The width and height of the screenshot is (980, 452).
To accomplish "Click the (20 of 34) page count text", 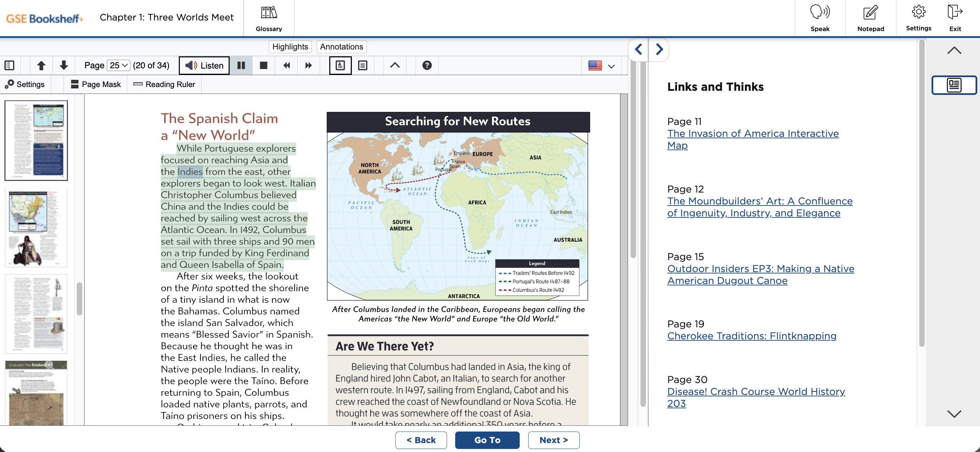I will [x=151, y=66].
